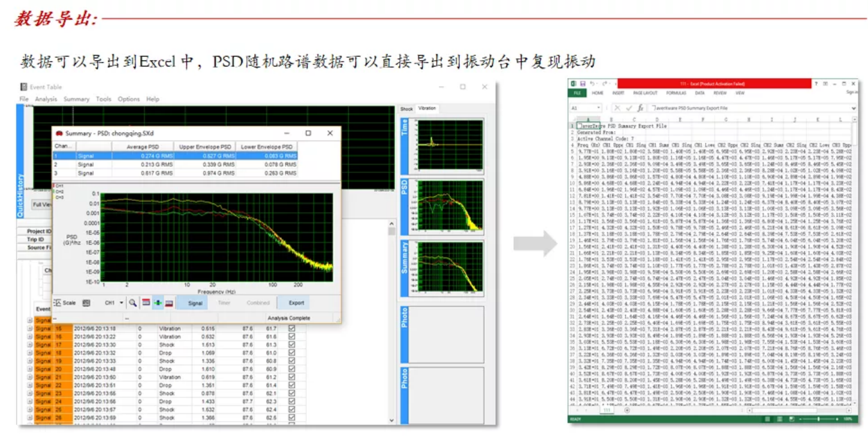Uncheck the checkbox for Signal 16 row
The height and width of the screenshot is (441, 868).
tap(292, 337)
